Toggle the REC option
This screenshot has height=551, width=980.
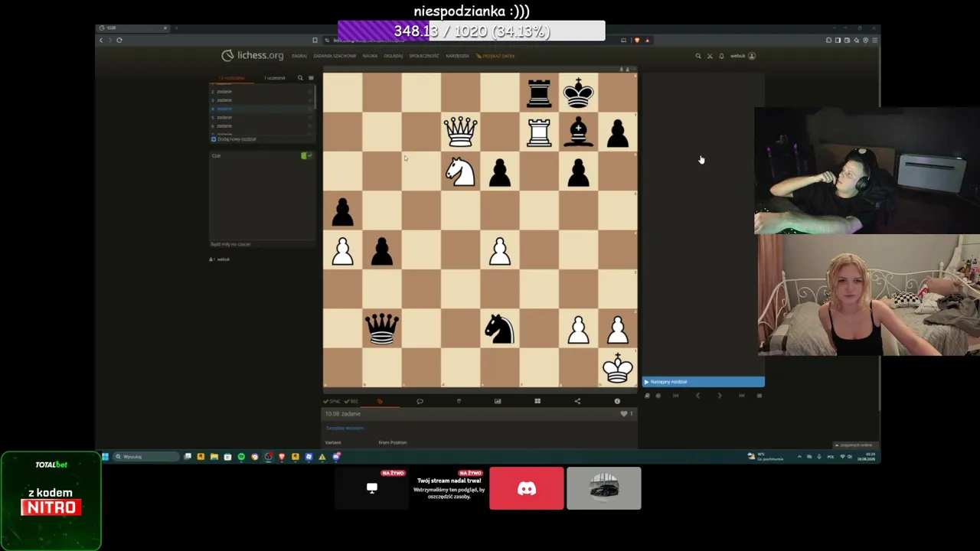(x=351, y=401)
